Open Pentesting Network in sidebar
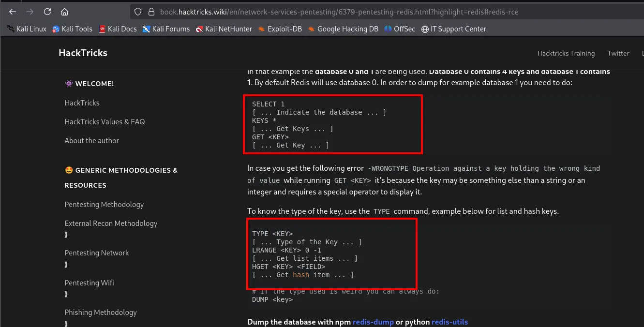Viewport: 644px width, 327px height. point(97,253)
